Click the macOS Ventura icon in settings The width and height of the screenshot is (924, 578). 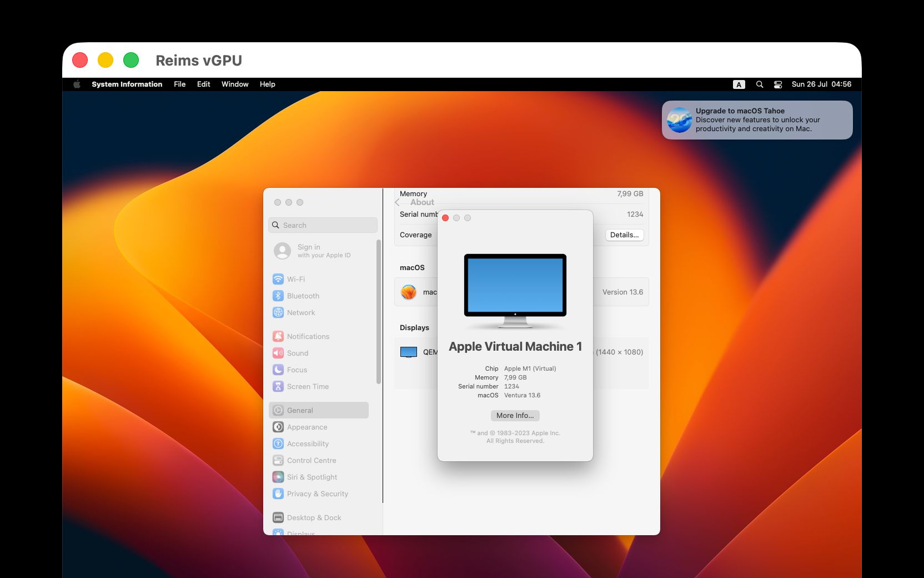pyautogui.click(x=409, y=292)
